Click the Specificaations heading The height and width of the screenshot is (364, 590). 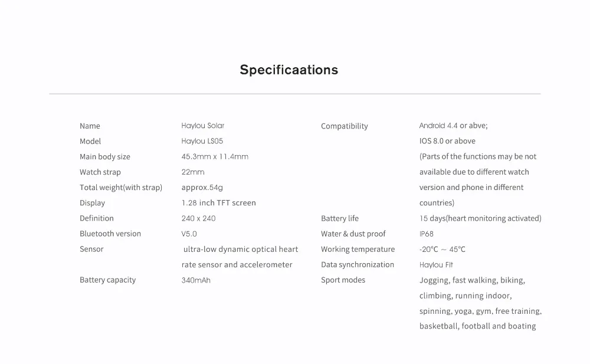pos(289,70)
